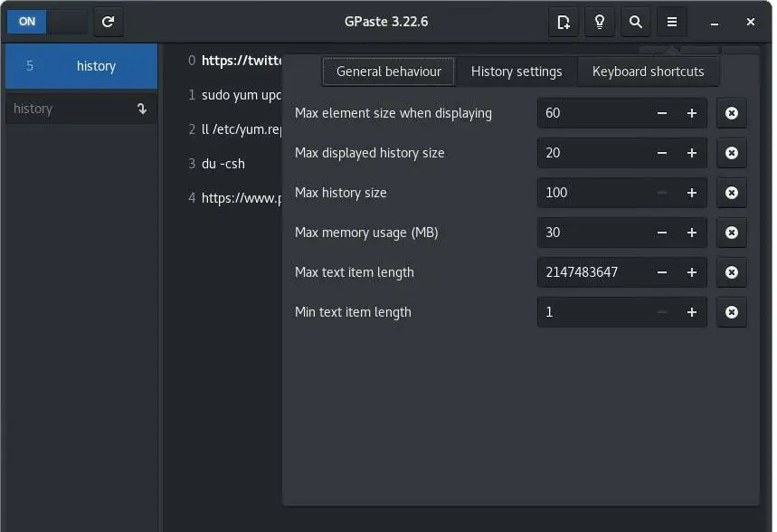The height and width of the screenshot is (532, 777).
Task: Reset the Max history size value
Action: [732, 193]
